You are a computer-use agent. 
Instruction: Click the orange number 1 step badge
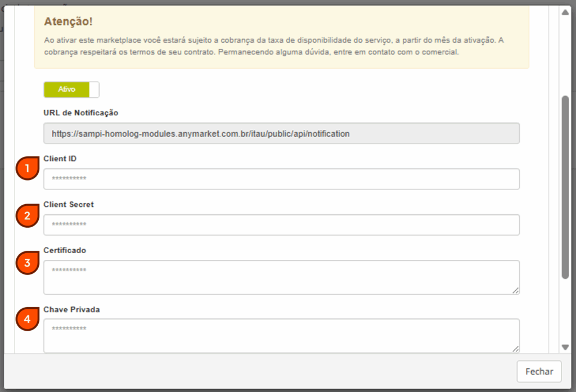pyautogui.click(x=27, y=169)
